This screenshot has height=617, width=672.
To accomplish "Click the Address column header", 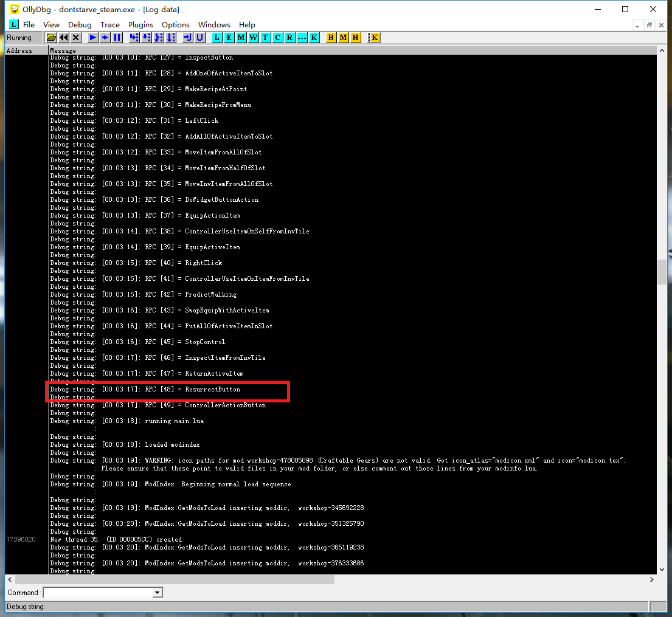I will click(26, 50).
